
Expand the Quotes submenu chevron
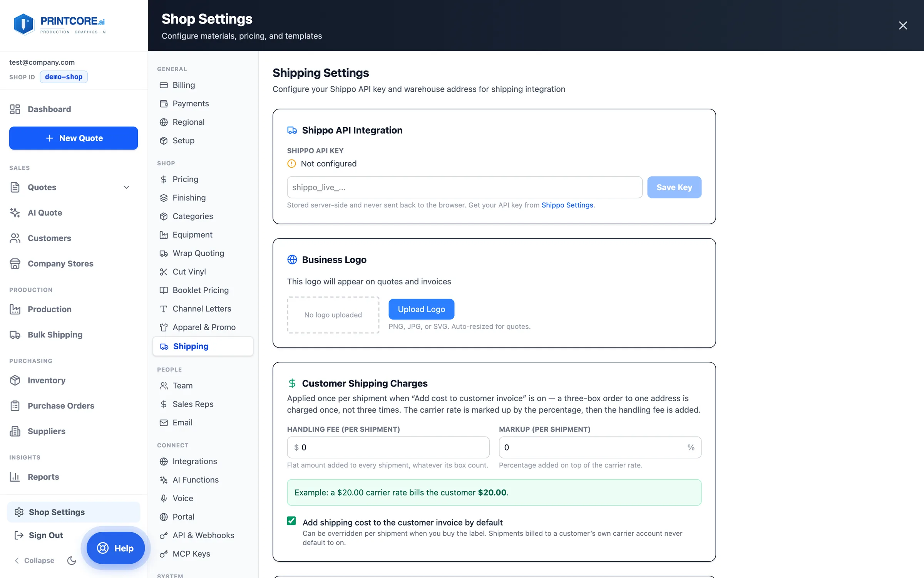126,187
